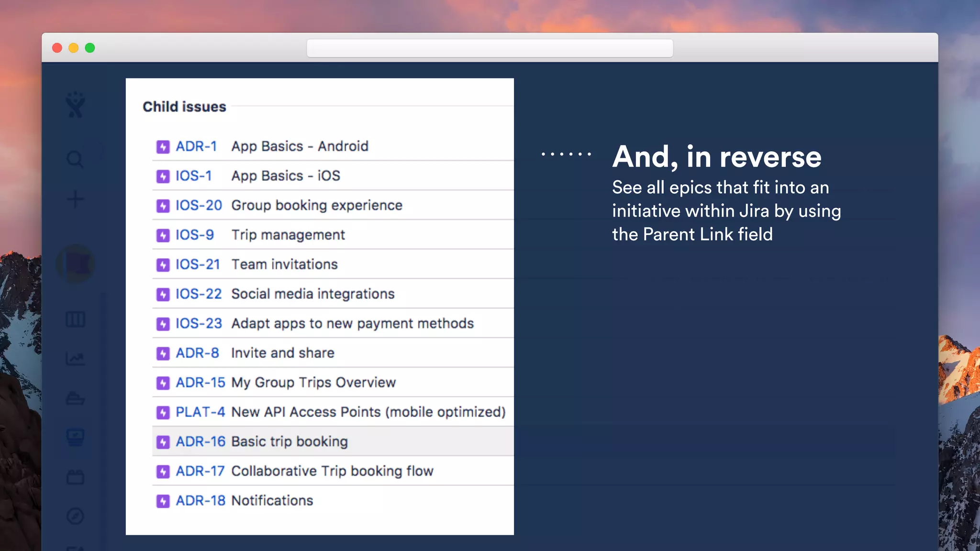Open the ADR-1 issue link
The height and width of the screenshot is (551, 980).
click(196, 146)
